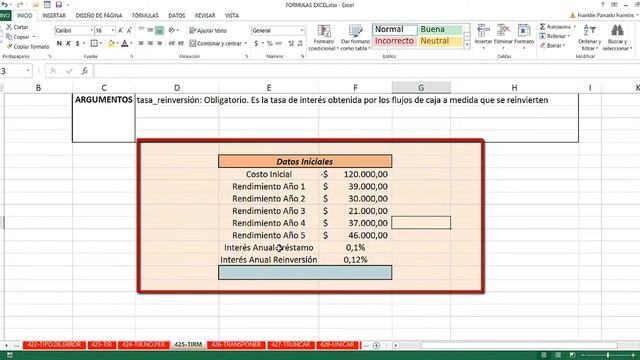Open the INSERTAR ribbon tab
The width and height of the screenshot is (640, 360).
coord(54,16)
